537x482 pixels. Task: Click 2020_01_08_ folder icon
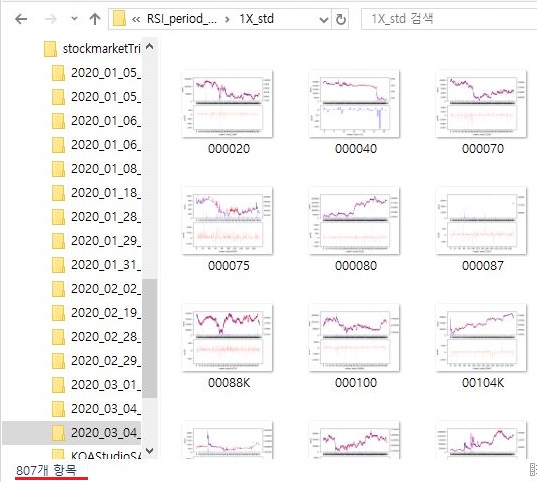coord(59,169)
